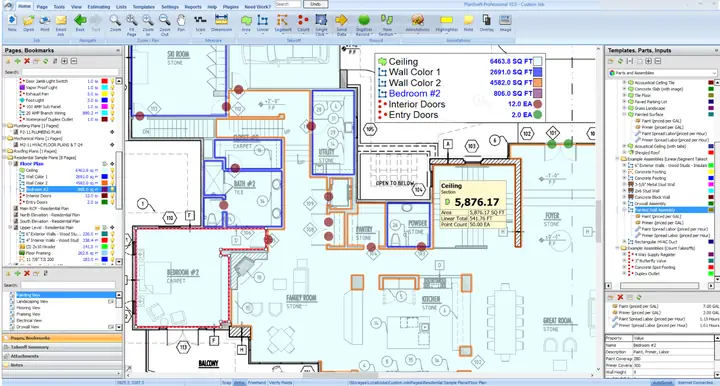This screenshot has width=720, height=386.
Task: Email the job with Email Job
Action: [x=61, y=25]
